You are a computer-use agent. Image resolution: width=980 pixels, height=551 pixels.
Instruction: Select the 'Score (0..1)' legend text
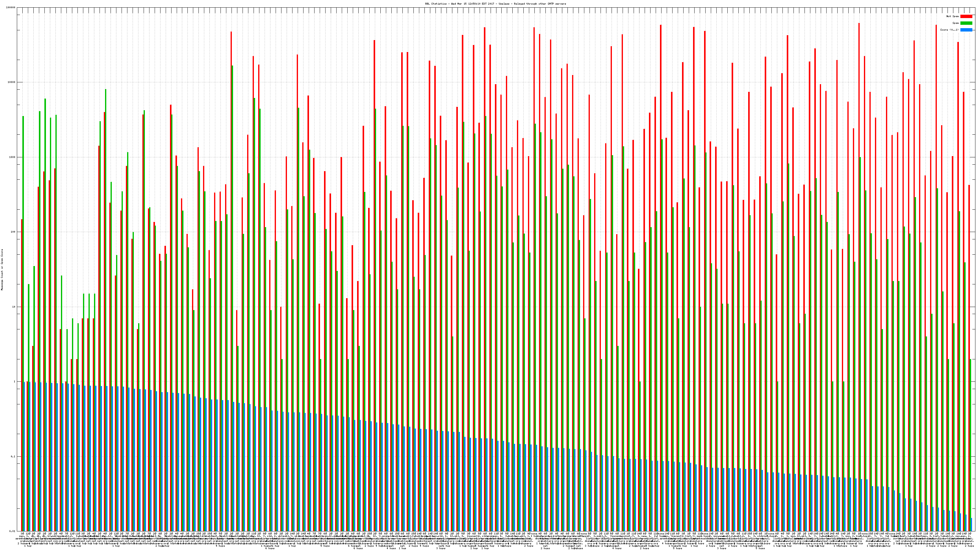point(949,30)
